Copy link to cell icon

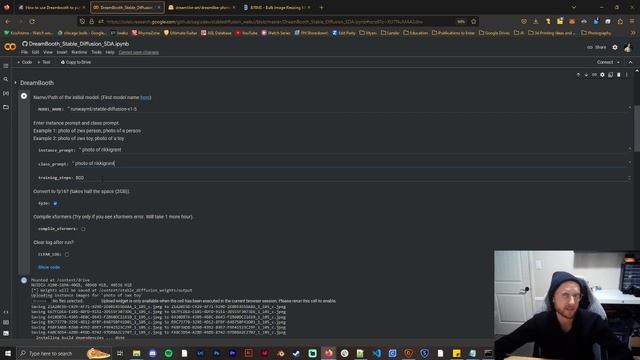(x=594, y=75)
